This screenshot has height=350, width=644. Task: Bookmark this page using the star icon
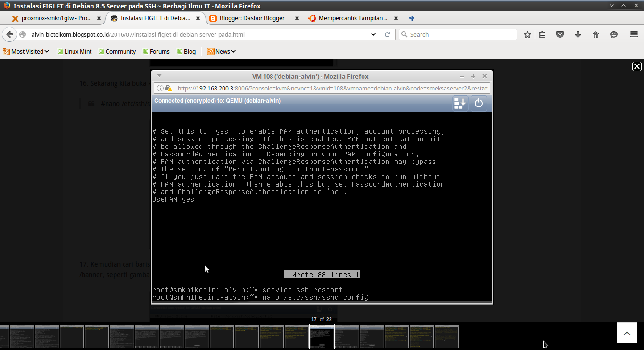527,34
